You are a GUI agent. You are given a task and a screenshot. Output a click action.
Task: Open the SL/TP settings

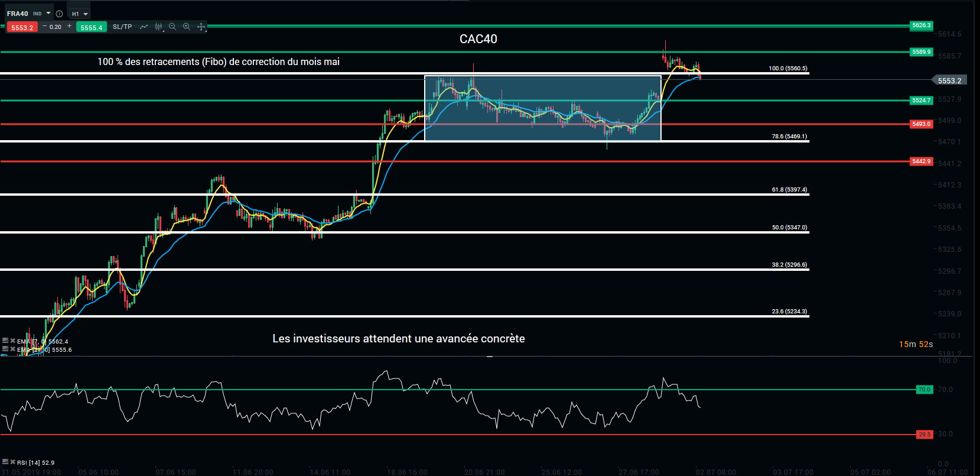click(122, 27)
